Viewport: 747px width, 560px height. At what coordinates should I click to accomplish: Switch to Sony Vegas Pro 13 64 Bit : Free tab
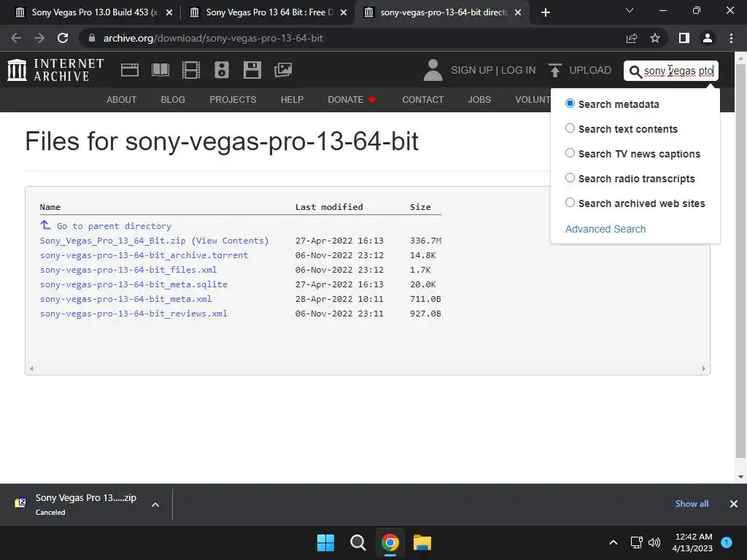click(x=270, y=12)
